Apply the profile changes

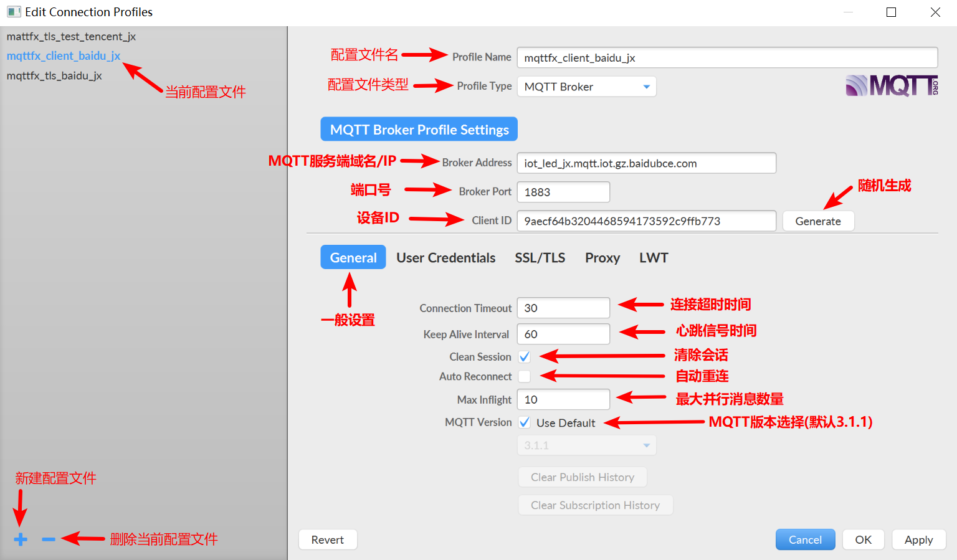[x=918, y=539]
